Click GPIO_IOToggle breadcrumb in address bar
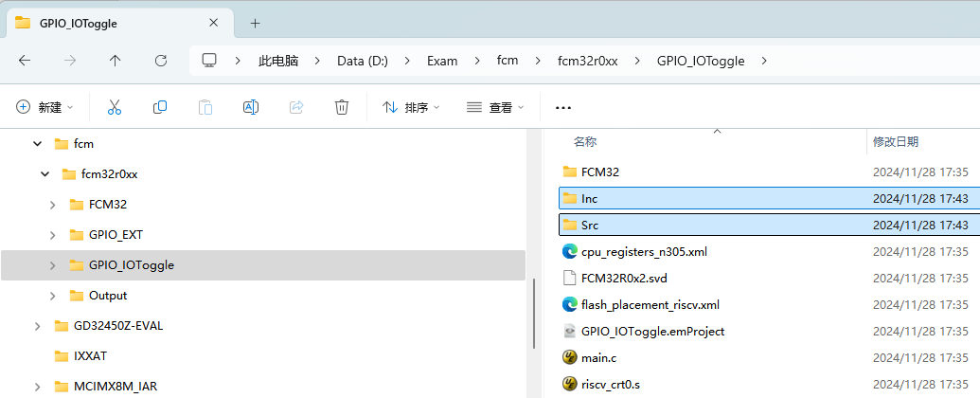 (x=701, y=61)
